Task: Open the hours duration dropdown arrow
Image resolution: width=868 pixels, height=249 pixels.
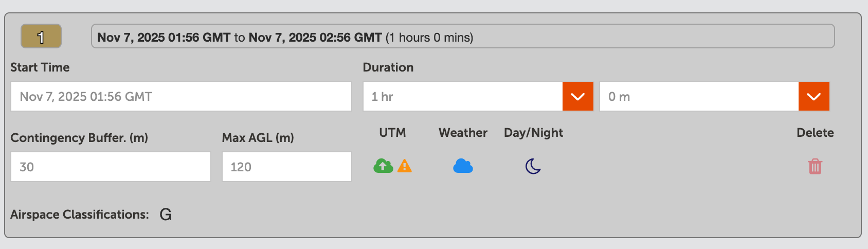Action: [x=578, y=96]
